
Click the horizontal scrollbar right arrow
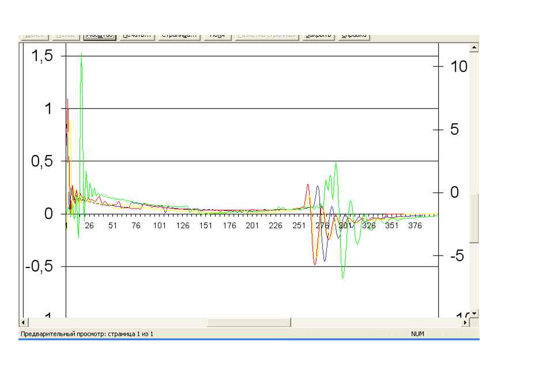click(x=465, y=322)
